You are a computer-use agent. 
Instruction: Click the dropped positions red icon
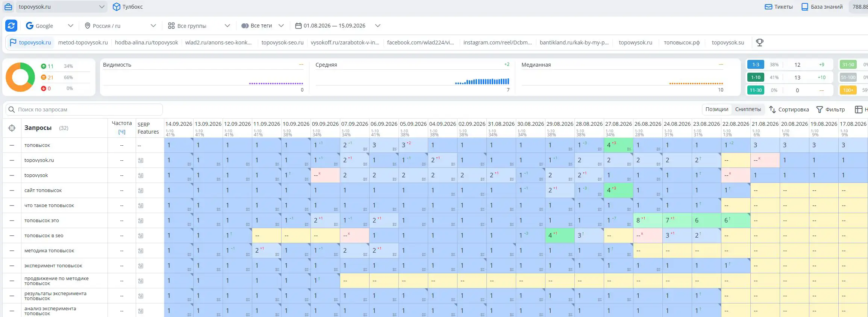point(44,88)
